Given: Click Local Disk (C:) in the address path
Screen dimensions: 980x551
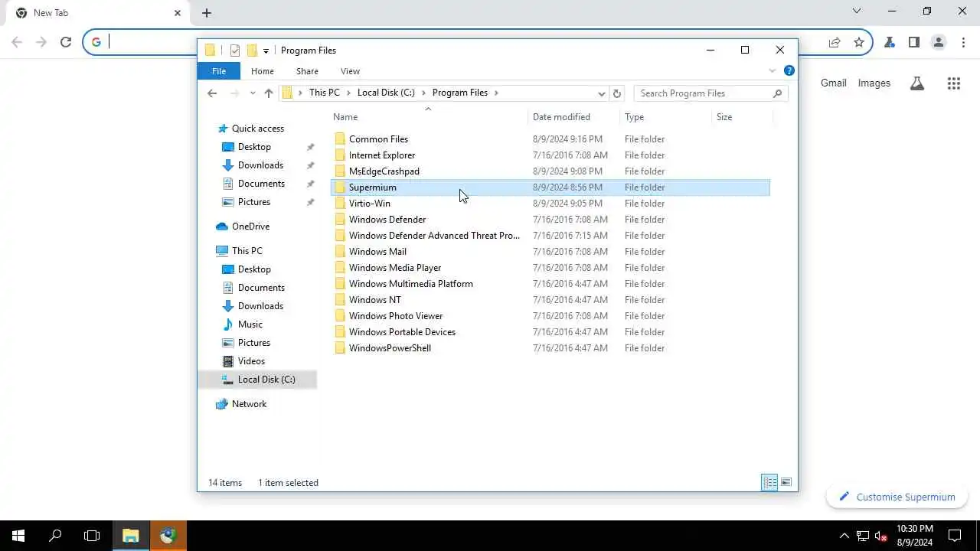Looking at the screenshot, I should tap(386, 93).
